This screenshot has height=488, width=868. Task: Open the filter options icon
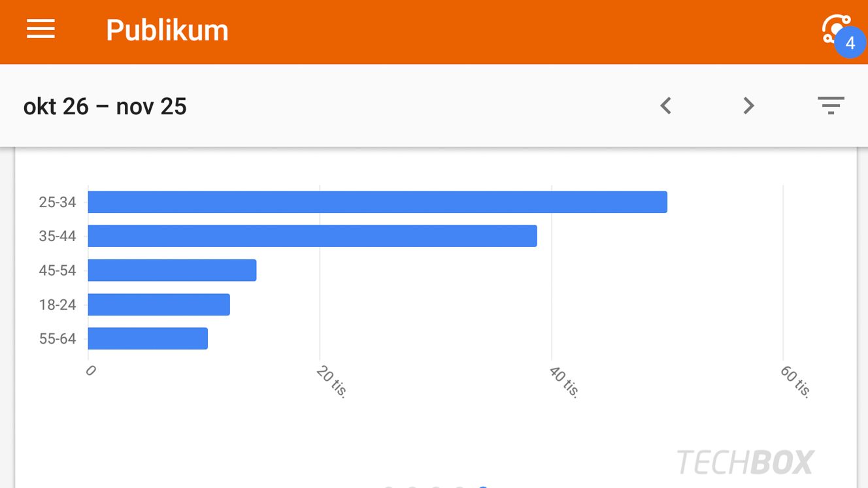tap(831, 105)
